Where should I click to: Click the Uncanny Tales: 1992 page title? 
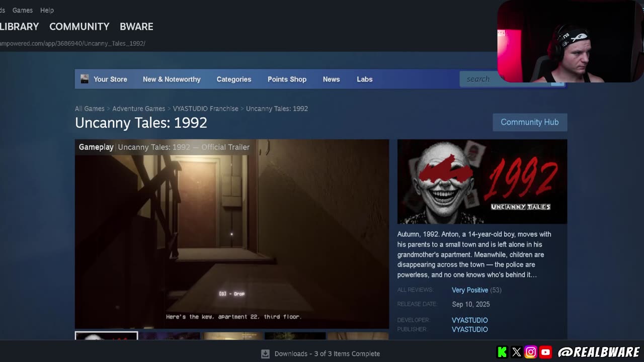point(141,123)
